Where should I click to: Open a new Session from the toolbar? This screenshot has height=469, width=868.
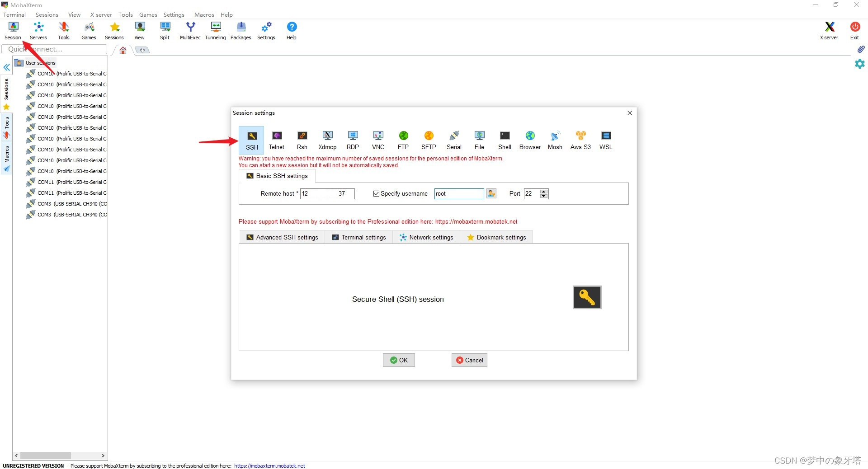coord(13,31)
